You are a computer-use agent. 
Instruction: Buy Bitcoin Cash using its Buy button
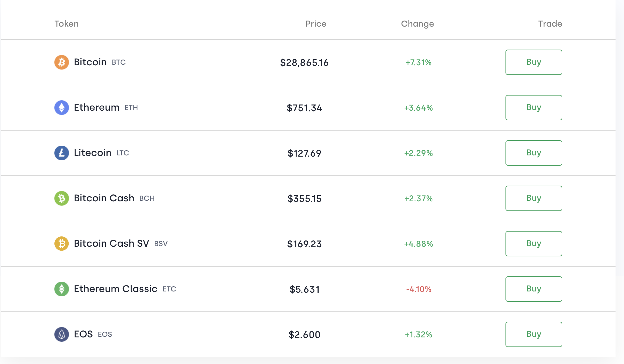coord(534,198)
